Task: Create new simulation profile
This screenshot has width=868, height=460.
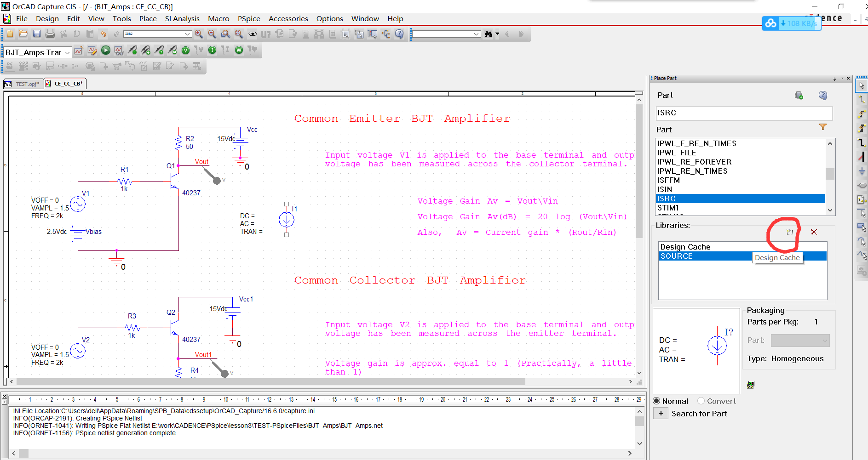Action: (79, 51)
